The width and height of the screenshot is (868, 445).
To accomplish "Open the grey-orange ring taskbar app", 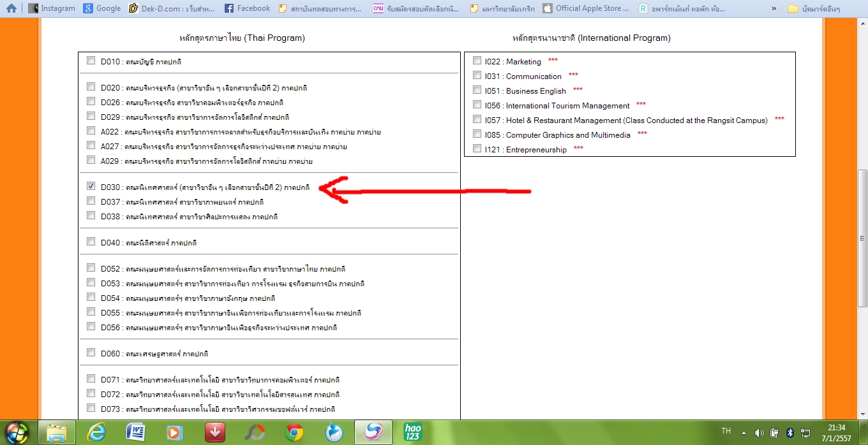I will point(255,432).
